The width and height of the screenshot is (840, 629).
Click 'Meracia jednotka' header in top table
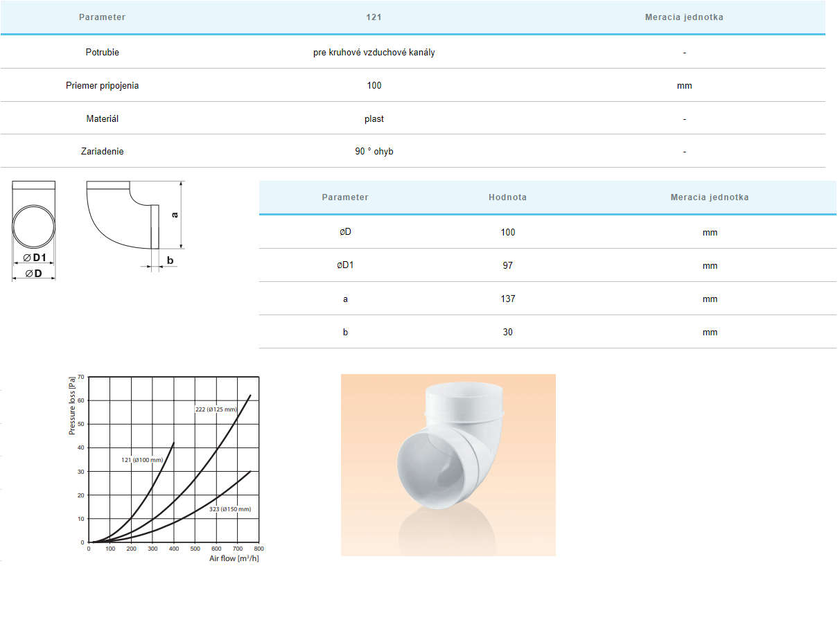click(x=683, y=17)
